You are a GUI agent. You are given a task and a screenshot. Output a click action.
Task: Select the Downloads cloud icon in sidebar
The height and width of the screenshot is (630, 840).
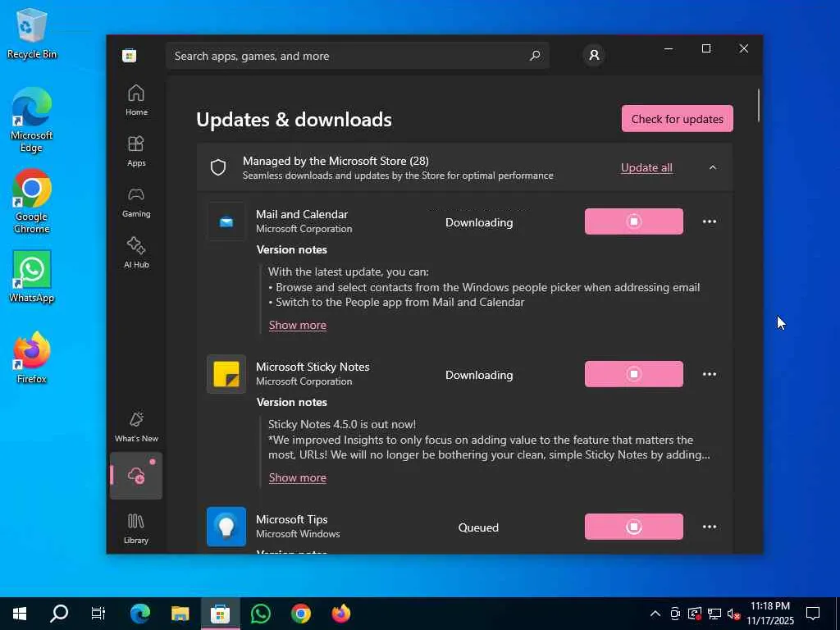[136, 475]
